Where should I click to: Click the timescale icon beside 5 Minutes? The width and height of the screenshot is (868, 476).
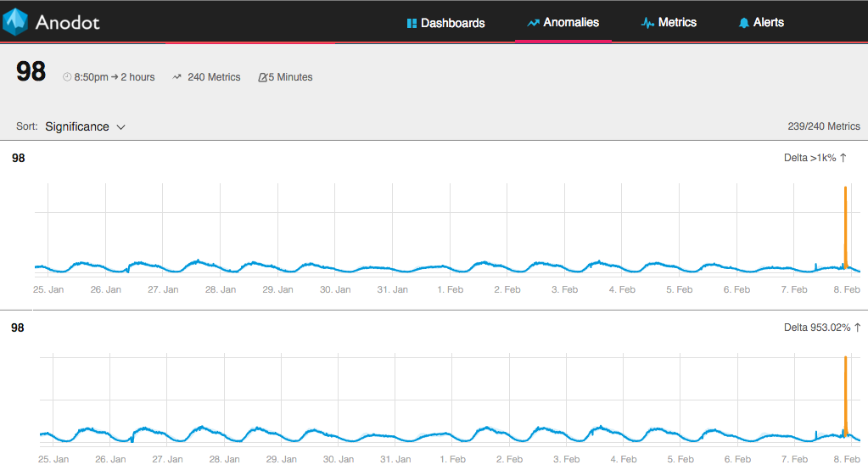click(x=263, y=77)
